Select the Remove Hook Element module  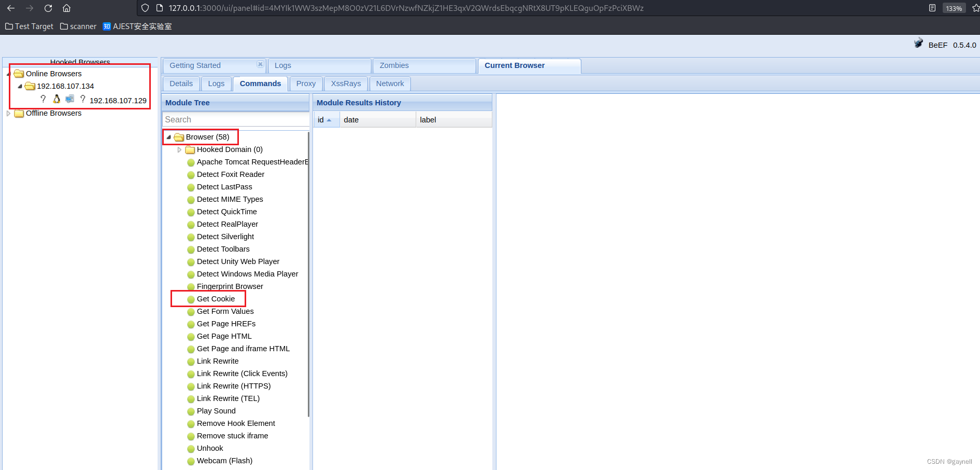236,423
